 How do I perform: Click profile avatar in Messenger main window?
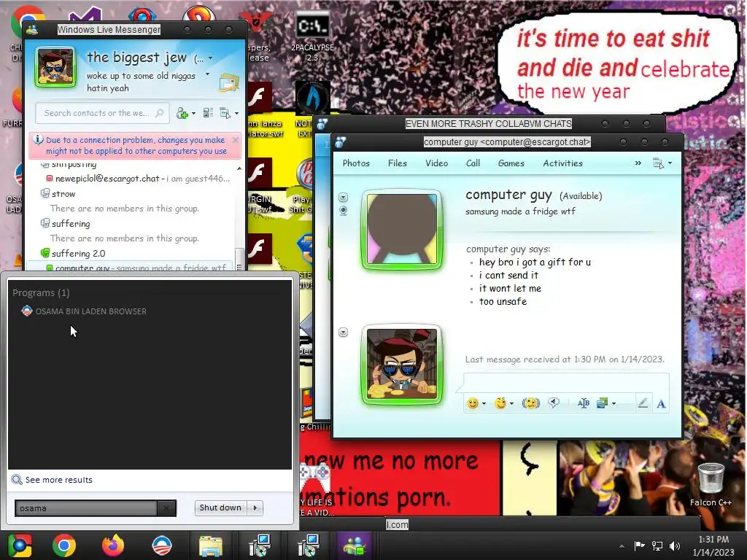tap(55, 66)
